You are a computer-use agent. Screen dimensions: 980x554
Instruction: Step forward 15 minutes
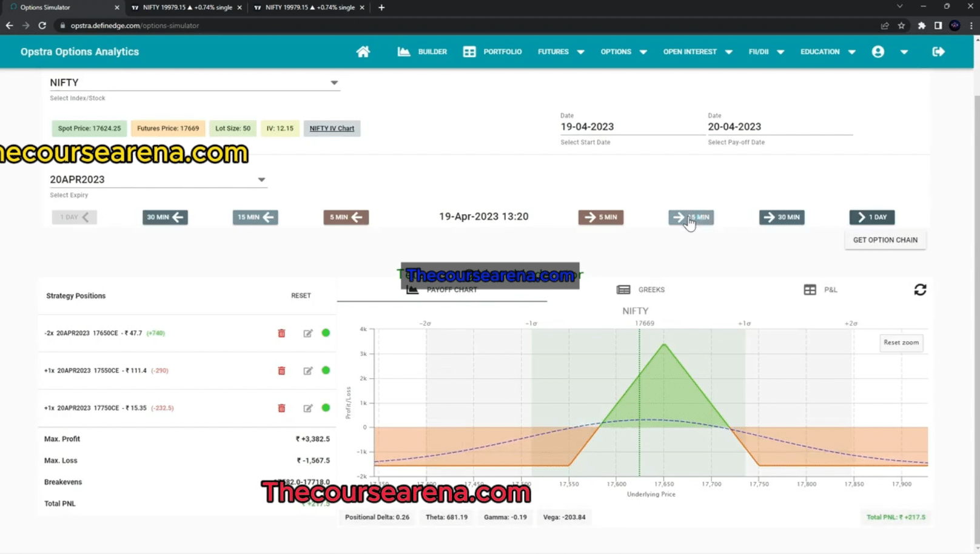click(691, 217)
